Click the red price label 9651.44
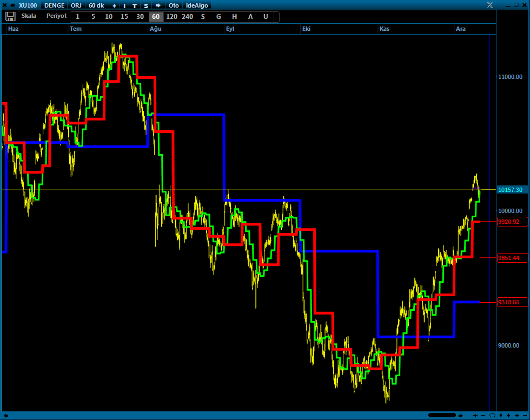530x420 pixels. click(512, 258)
